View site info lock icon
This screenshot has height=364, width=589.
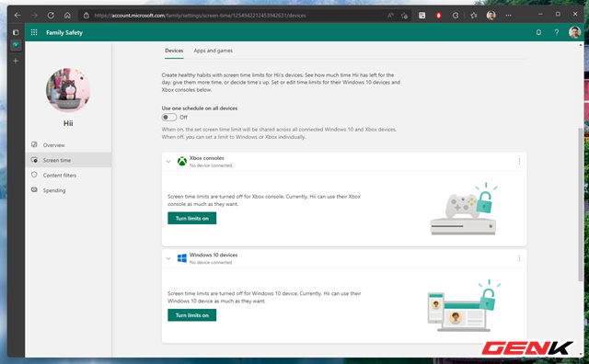point(87,16)
